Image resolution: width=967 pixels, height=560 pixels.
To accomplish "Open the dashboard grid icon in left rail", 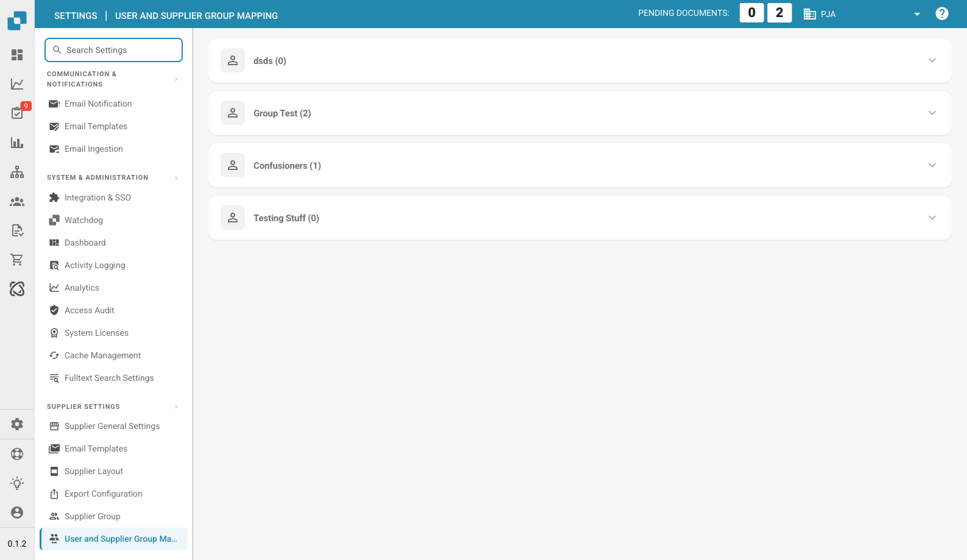I will tap(17, 55).
